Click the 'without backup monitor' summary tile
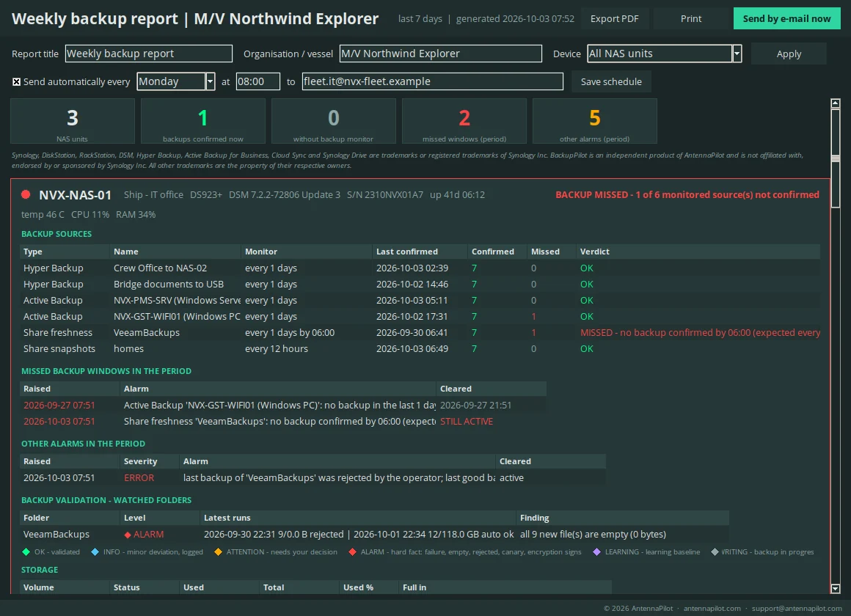The height and width of the screenshot is (616, 851). pos(334,121)
